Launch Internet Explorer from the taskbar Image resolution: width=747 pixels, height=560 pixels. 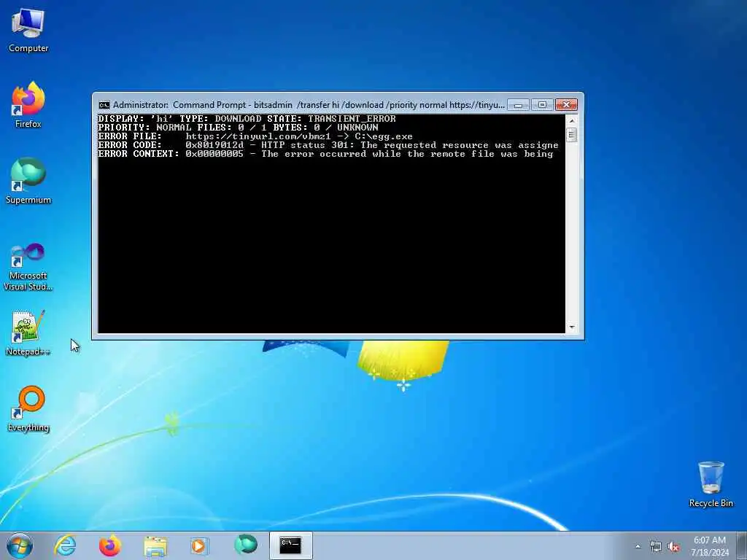(x=65, y=545)
